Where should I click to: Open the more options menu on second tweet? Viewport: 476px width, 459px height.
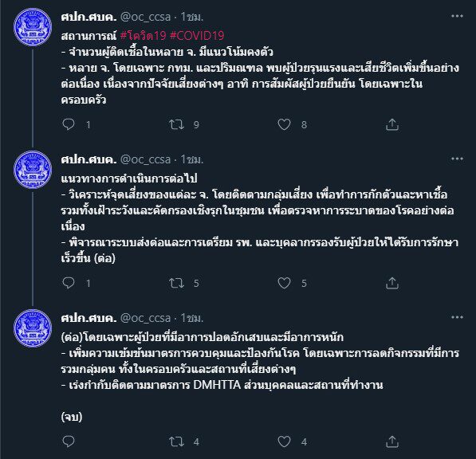click(x=457, y=159)
